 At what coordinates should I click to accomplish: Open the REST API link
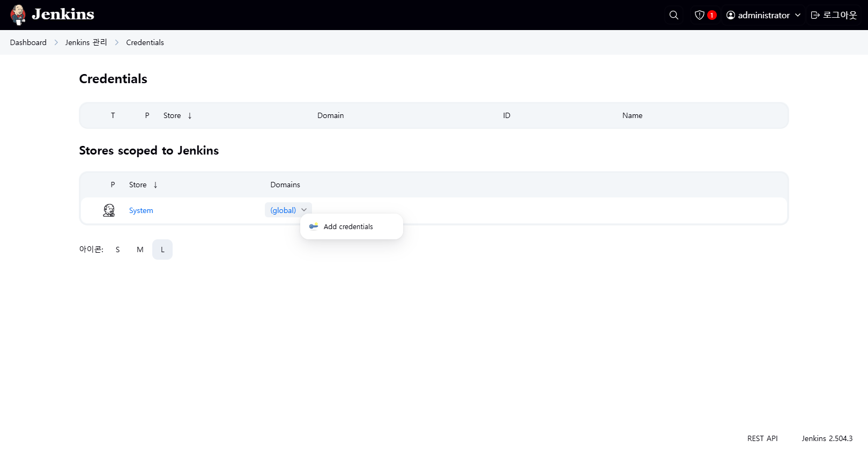pos(762,438)
